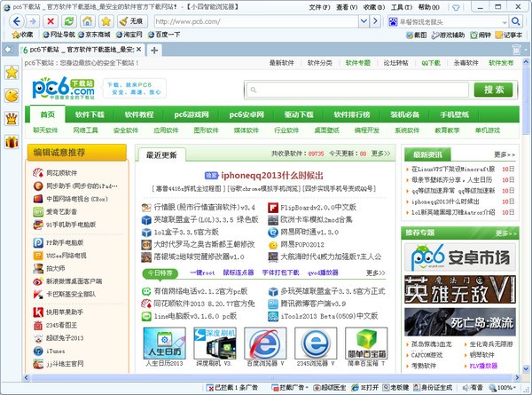
Task: Open the 京东商城 bookmark
Action: click(94, 35)
